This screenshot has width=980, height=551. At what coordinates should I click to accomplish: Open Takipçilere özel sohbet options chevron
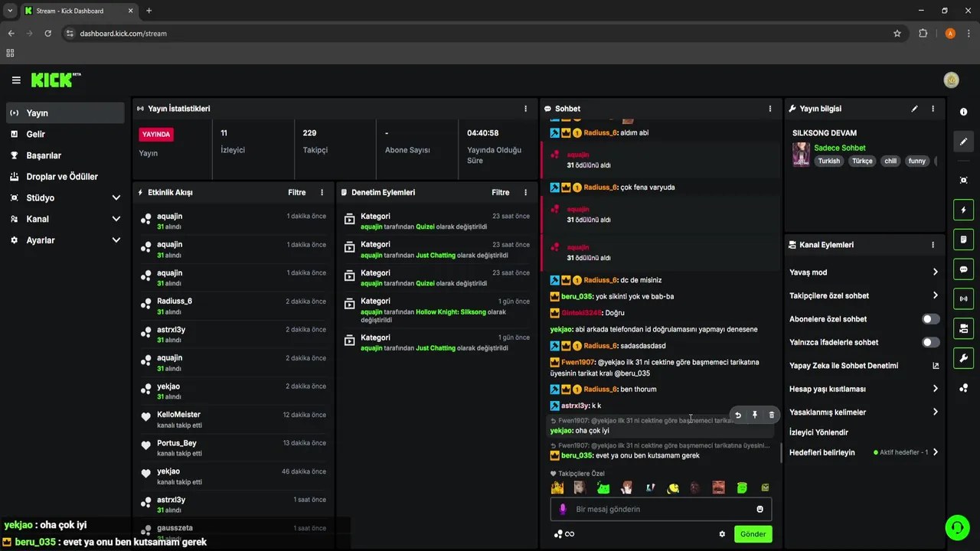point(935,295)
